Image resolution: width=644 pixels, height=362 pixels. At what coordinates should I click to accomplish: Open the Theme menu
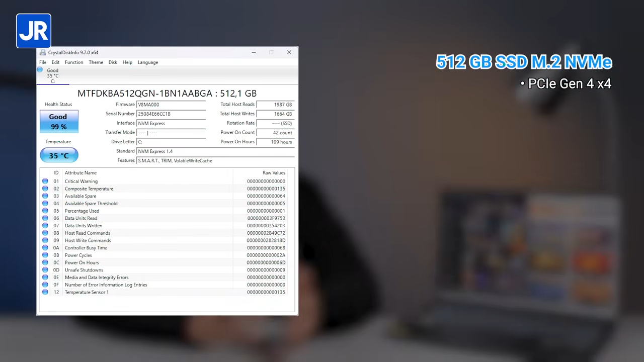(96, 62)
